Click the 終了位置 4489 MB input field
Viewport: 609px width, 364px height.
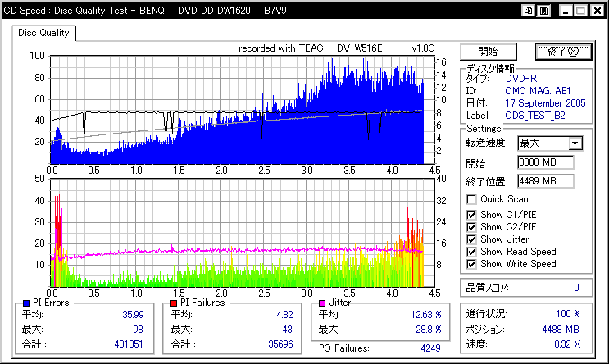(545, 181)
